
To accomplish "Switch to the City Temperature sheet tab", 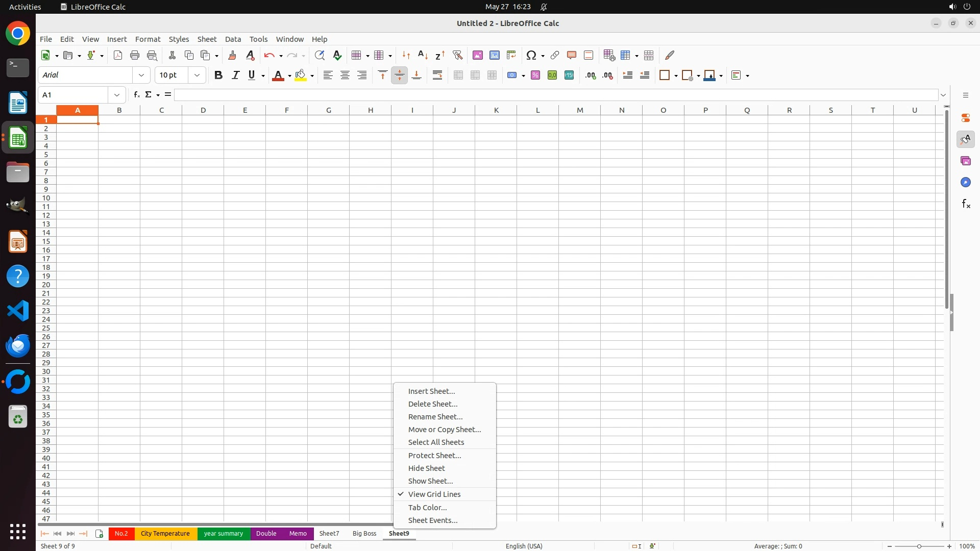I will pyautogui.click(x=165, y=533).
